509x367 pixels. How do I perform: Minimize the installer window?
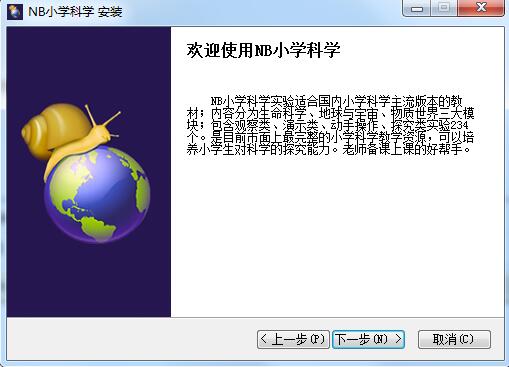coord(417,8)
